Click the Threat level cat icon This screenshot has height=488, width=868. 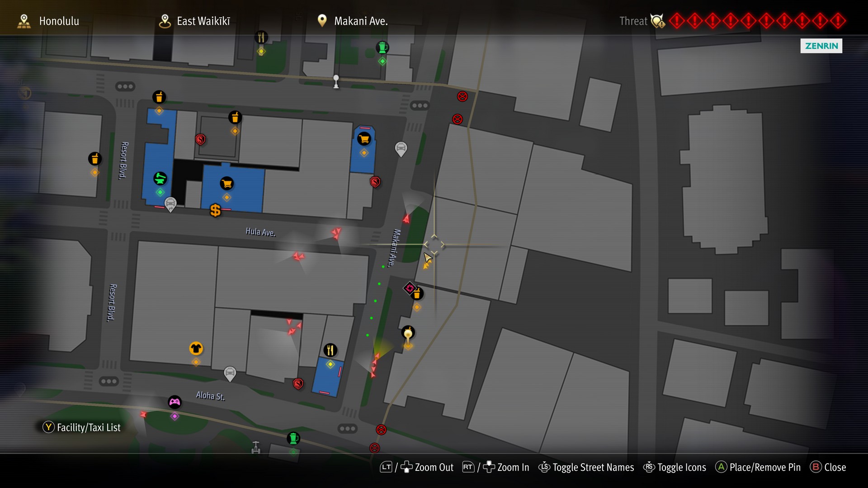(658, 21)
